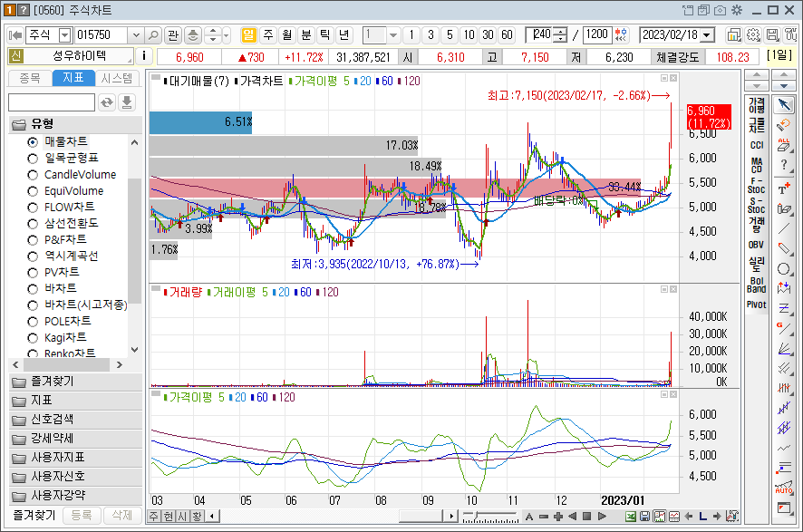
Task: Click the bottom toolbar save disk icon
Action: point(644,516)
